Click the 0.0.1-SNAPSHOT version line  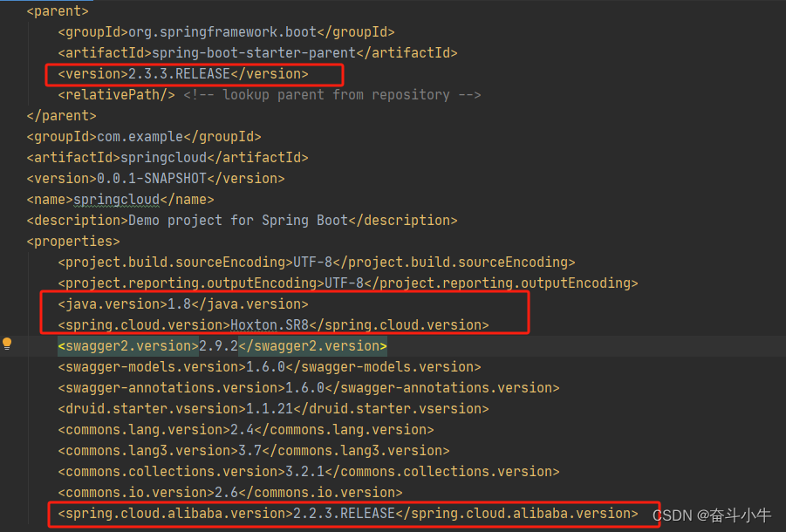tap(155, 179)
